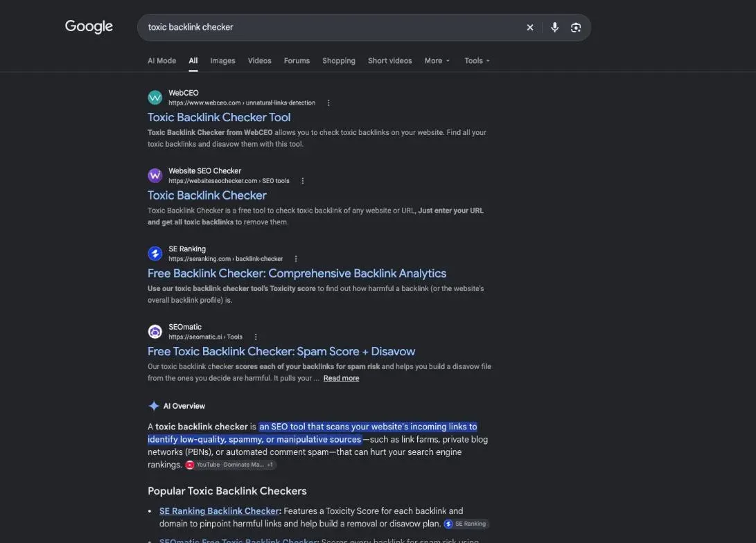Expand the Tools dropdown
This screenshot has width=756, height=543.
tap(477, 61)
